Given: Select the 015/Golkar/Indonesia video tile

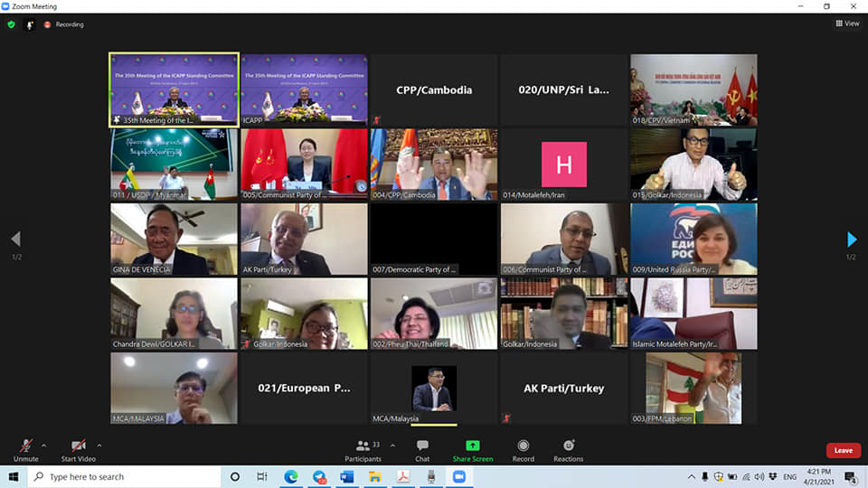Looking at the screenshot, I should coord(693,164).
